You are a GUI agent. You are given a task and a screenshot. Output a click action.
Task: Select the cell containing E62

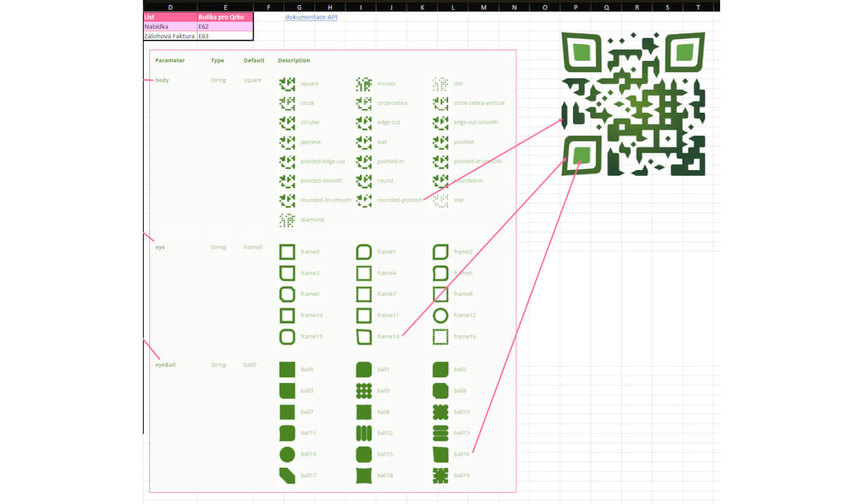pos(225,27)
